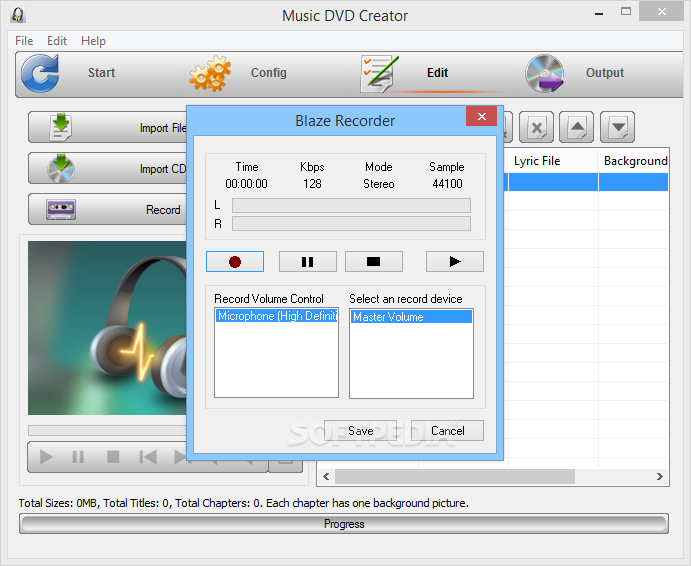Click the Import CD button

click(x=108, y=168)
